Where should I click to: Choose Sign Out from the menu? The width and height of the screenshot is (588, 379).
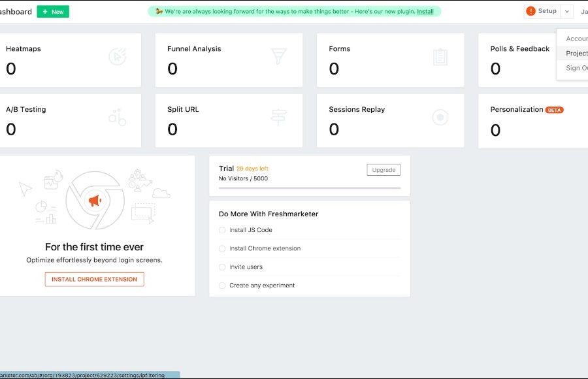pyautogui.click(x=576, y=68)
